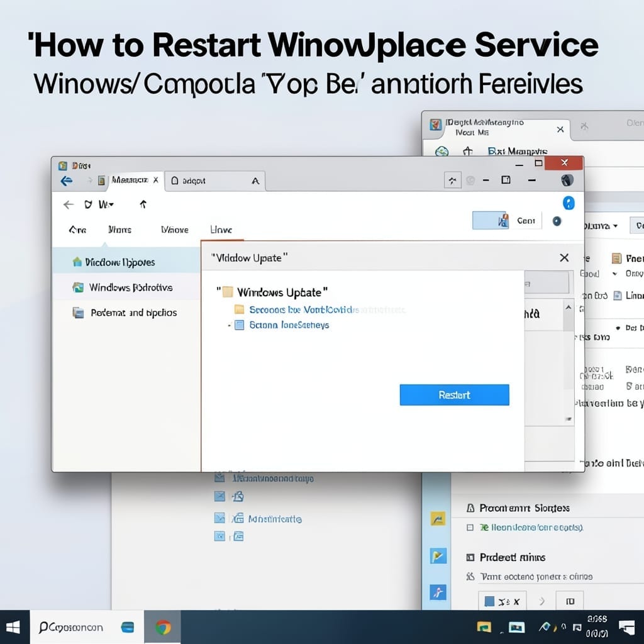Click the blue figure sidebar icon

[438, 592]
